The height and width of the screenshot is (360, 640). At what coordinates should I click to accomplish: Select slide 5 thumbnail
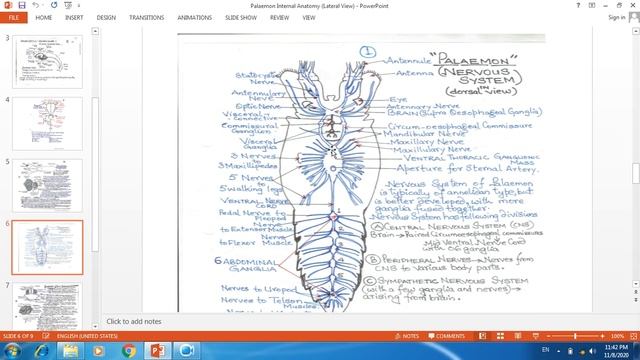[x=47, y=186]
